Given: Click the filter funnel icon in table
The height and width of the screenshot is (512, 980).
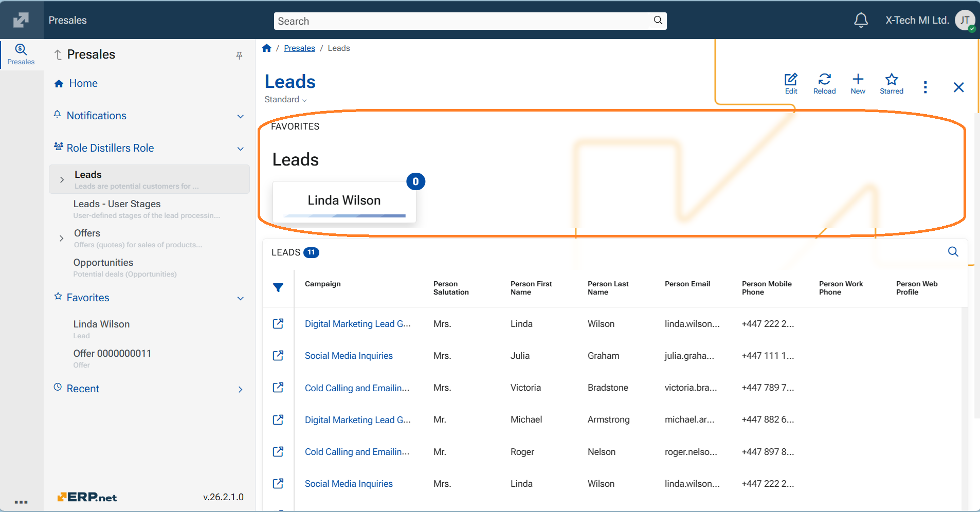Looking at the screenshot, I should pyautogui.click(x=278, y=288).
